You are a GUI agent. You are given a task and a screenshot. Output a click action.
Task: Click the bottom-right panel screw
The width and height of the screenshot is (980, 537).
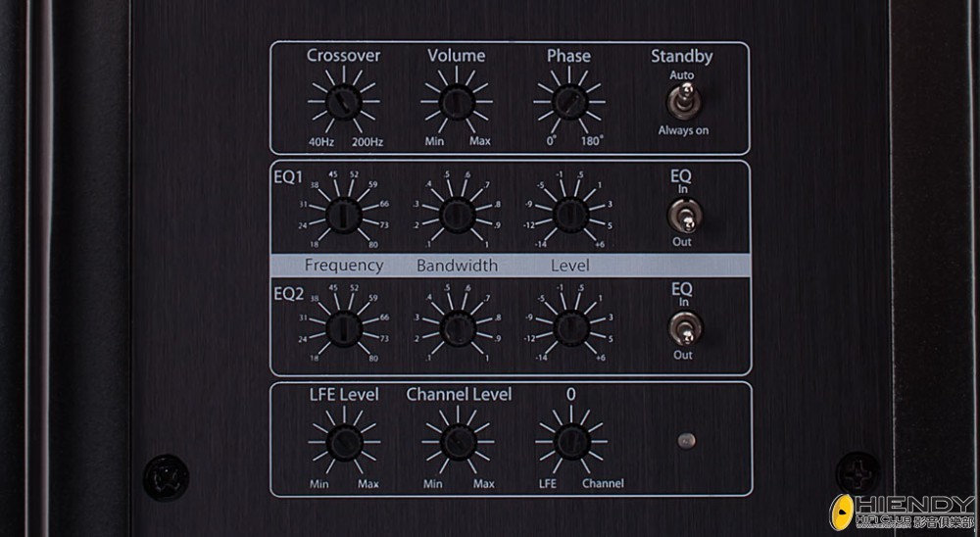point(857,471)
